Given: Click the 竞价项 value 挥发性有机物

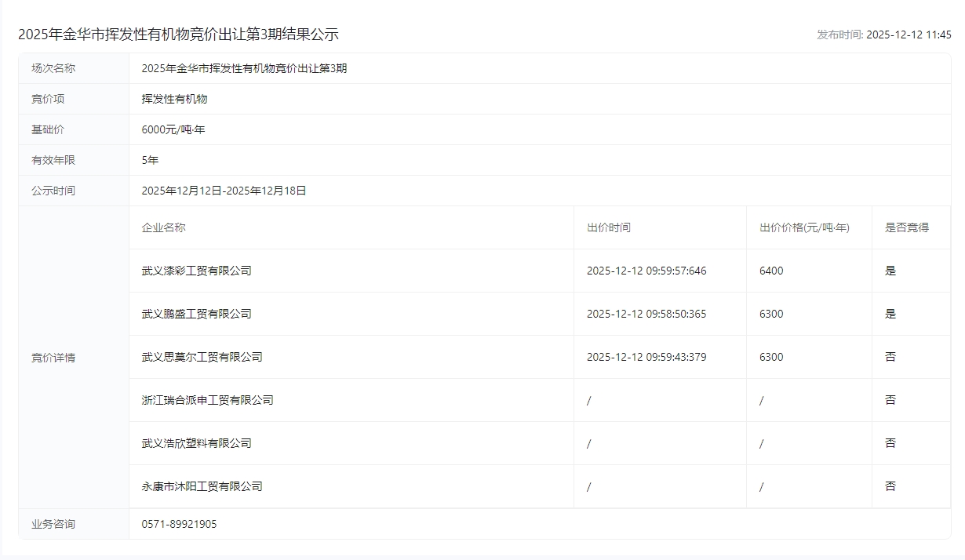Looking at the screenshot, I should pyautogui.click(x=174, y=99).
